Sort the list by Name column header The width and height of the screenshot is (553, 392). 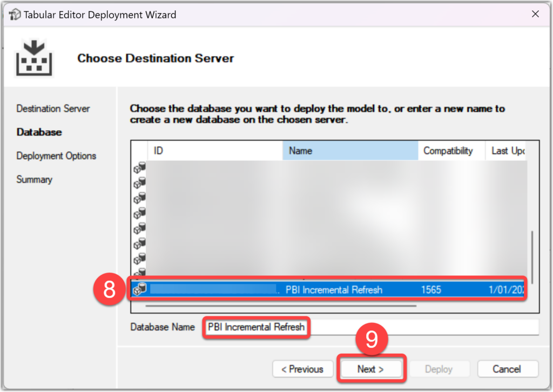[x=350, y=151]
